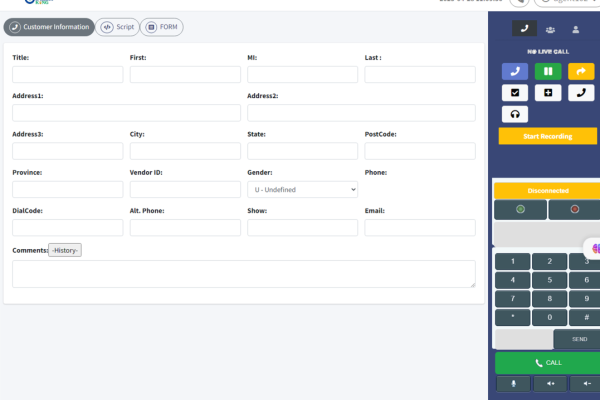Focus the PostCode input field

(420, 151)
